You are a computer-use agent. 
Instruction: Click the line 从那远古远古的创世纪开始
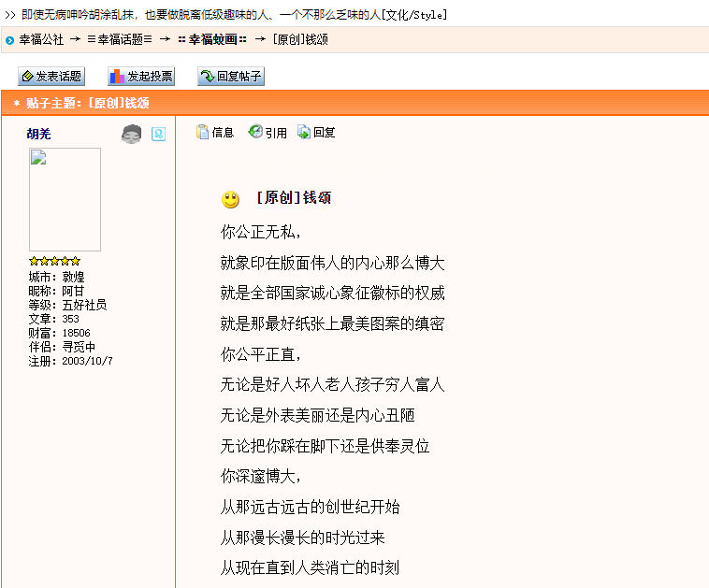click(311, 507)
